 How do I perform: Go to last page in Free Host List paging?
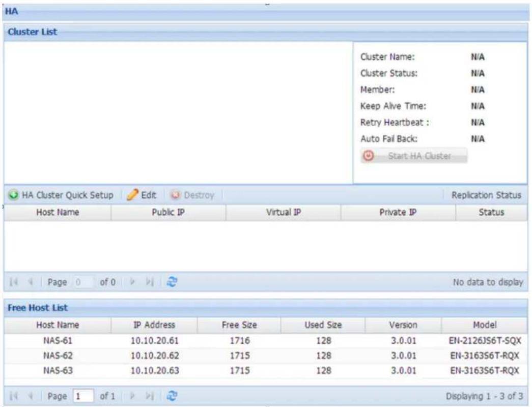click(149, 396)
